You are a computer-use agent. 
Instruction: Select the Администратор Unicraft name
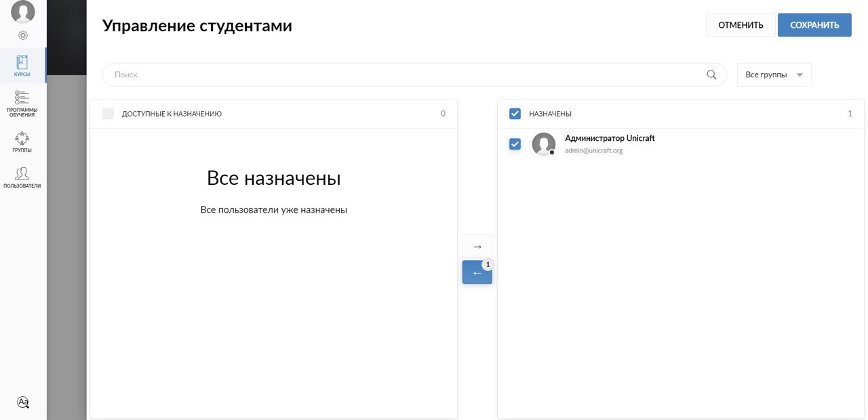point(610,138)
